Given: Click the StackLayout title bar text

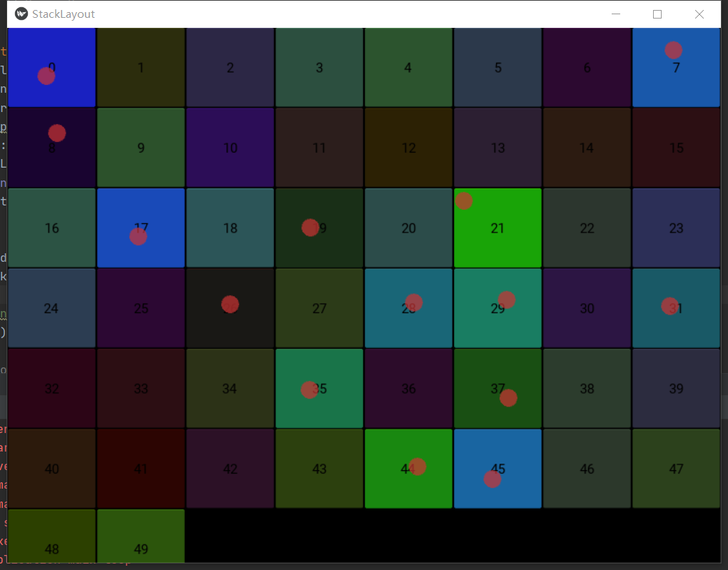Looking at the screenshot, I should coord(62,14).
